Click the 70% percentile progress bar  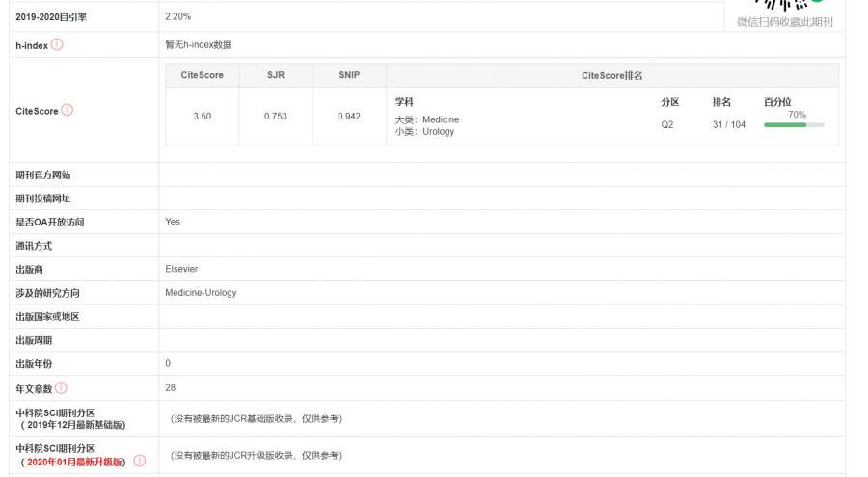(x=793, y=124)
